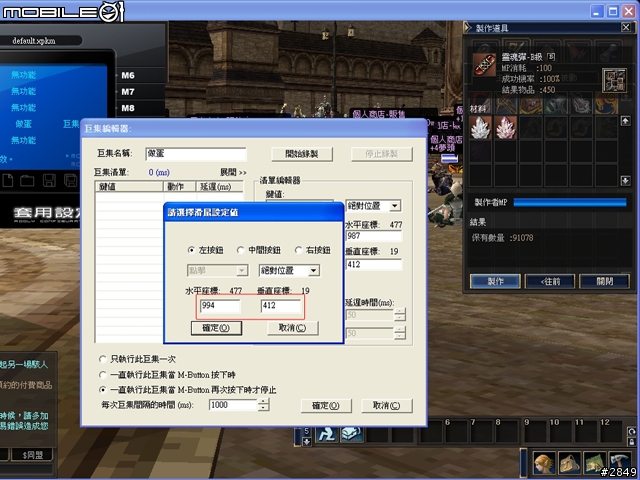Open the map icon in the game menu
This screenshot has height=480, width=640.
tap(594, 463)
